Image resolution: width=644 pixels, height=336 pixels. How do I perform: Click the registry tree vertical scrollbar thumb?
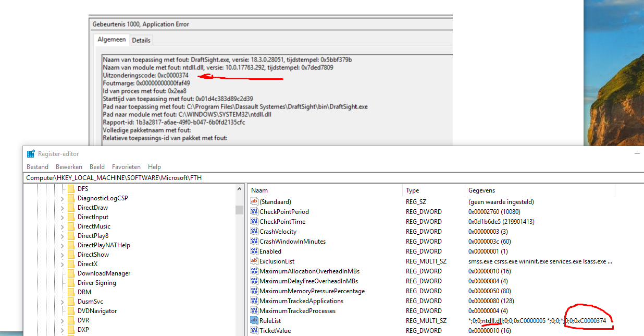point(239,210)
